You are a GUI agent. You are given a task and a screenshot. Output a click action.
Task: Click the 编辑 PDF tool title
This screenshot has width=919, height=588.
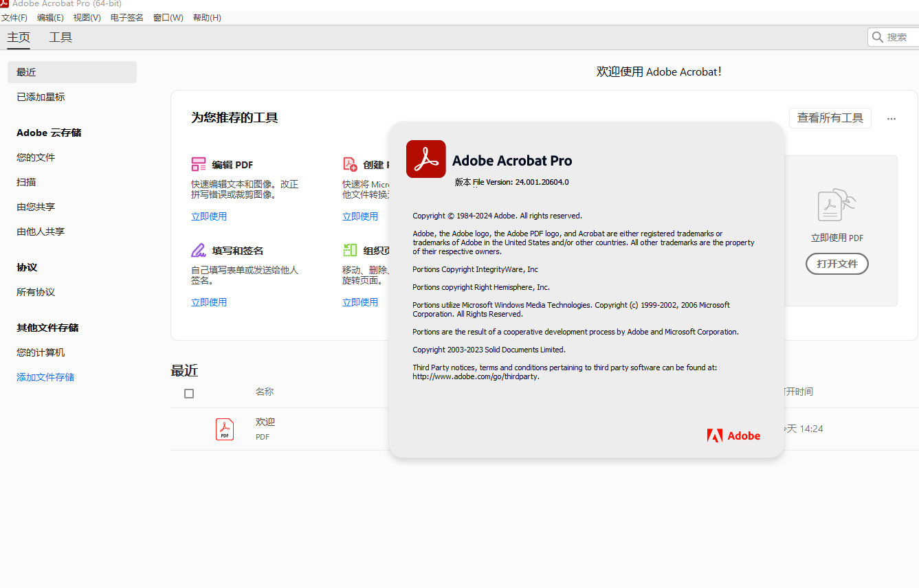[232, 165]
